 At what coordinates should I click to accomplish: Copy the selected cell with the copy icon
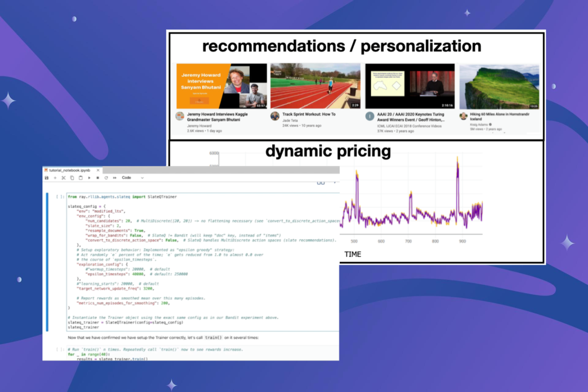coord(72,178)
